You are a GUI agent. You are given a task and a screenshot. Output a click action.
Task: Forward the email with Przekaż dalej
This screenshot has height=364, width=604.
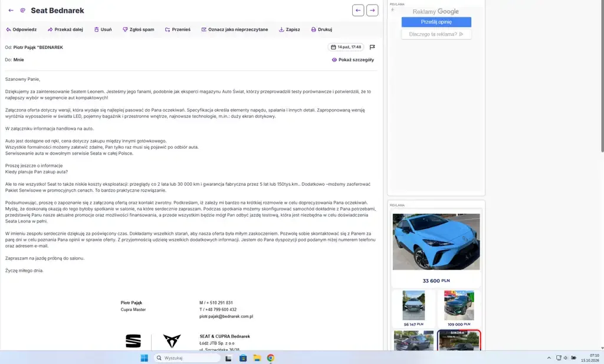(65, 29)
